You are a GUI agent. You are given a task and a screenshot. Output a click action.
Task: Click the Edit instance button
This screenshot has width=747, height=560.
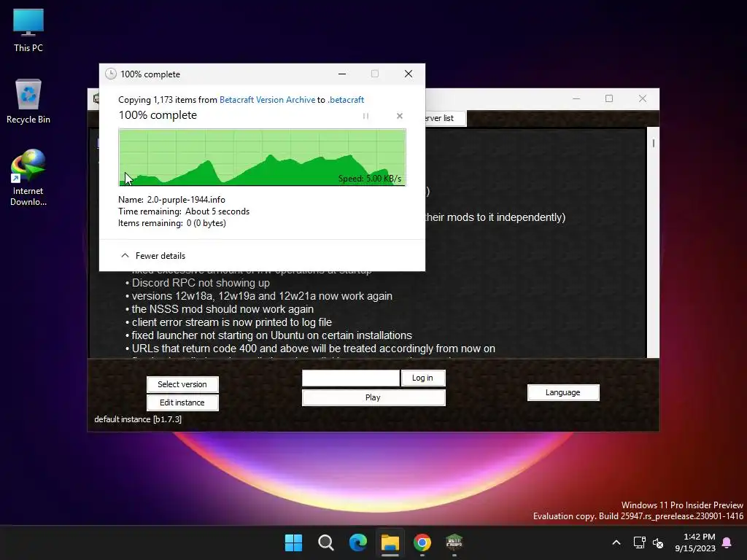[182, 402]
